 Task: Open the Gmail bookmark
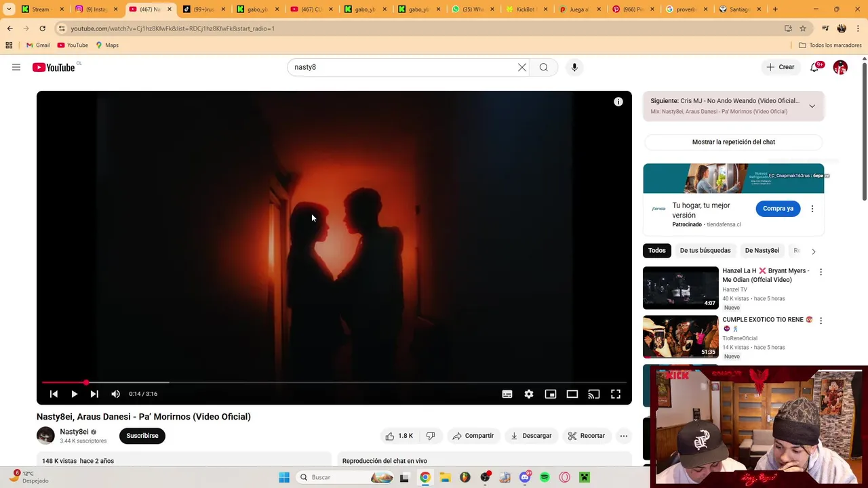pyautogui.click(x=38, y=45)
